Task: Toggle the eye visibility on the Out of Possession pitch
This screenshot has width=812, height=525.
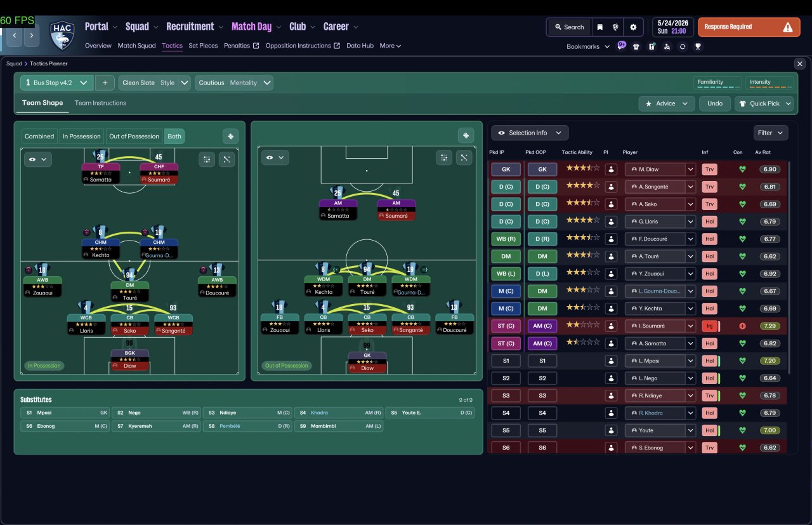Action: point(275,157)
